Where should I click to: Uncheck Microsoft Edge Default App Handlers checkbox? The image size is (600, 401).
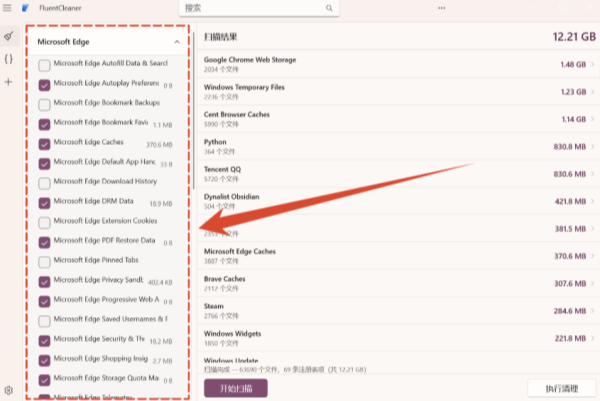(44, 164)
